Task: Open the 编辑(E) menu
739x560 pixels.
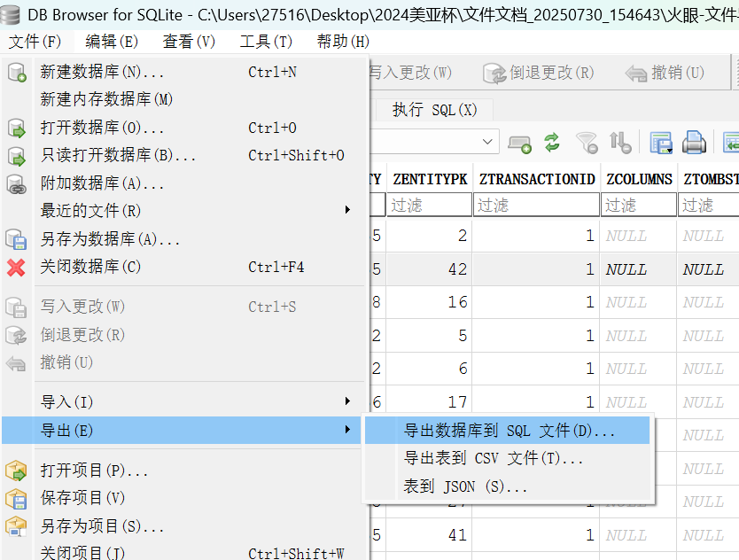Action: click(x=112, y=42)
